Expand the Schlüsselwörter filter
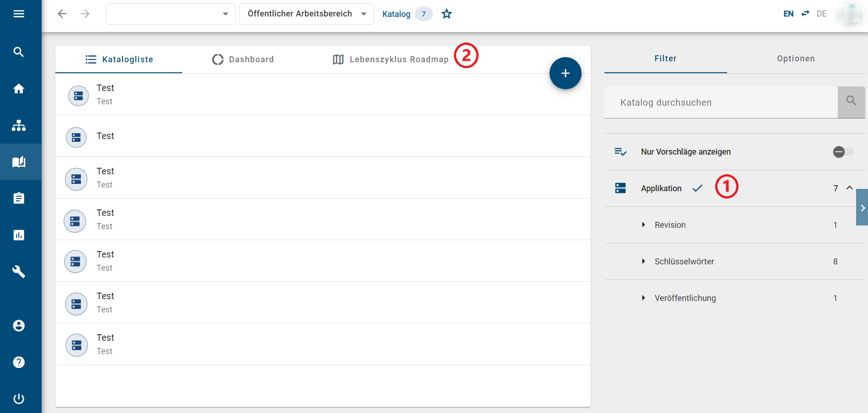The image size is (868, 413). click(643, 262)
